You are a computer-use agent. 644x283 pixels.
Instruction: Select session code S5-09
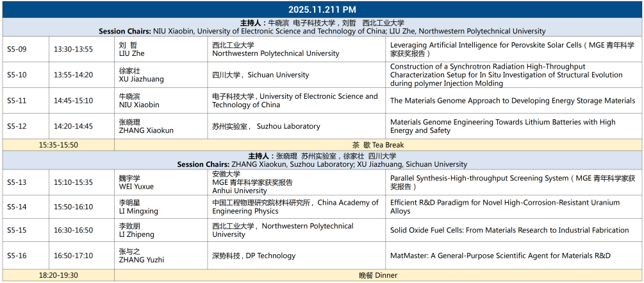click(17, 49)
